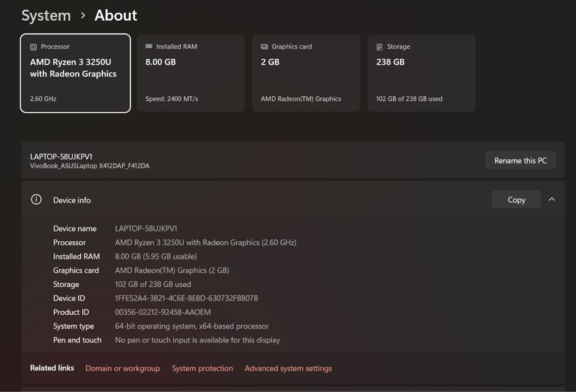
Task: Select the Graphics card summary card
Action: tap(306, 73)
